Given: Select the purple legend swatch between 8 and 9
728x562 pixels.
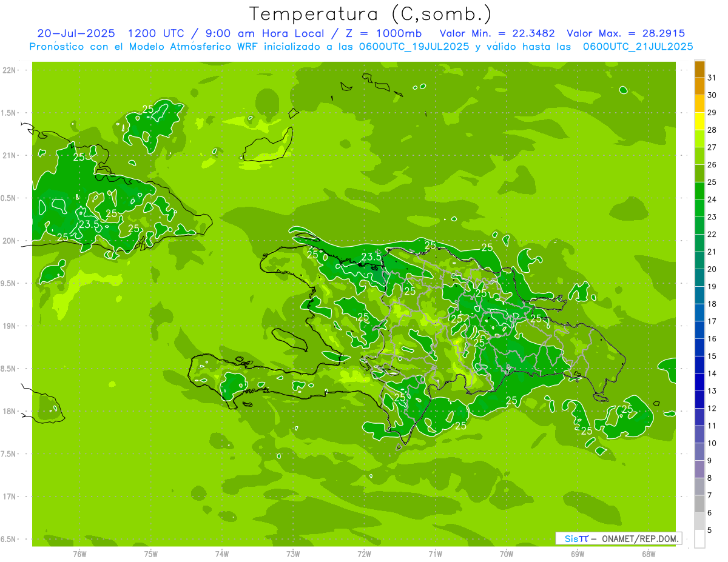Looking at the screenshot, I should pyautogui.click(x=699, y=469).
